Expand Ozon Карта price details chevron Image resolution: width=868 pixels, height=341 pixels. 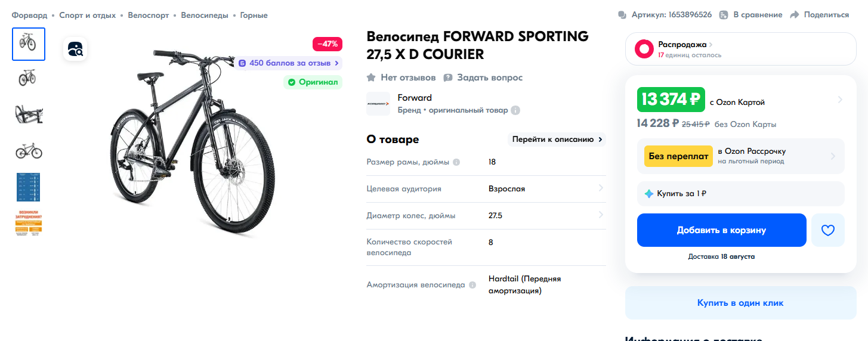pos(840,100)
